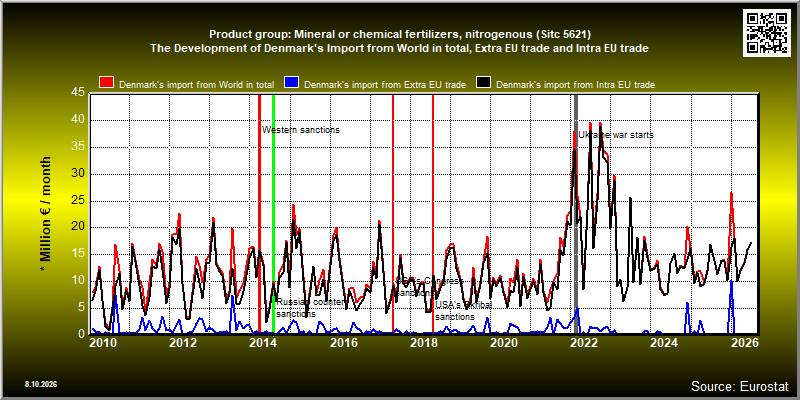Click the 2016 x-axis label
The width and height of the screenshot is (800, 400).
(343, 342)
